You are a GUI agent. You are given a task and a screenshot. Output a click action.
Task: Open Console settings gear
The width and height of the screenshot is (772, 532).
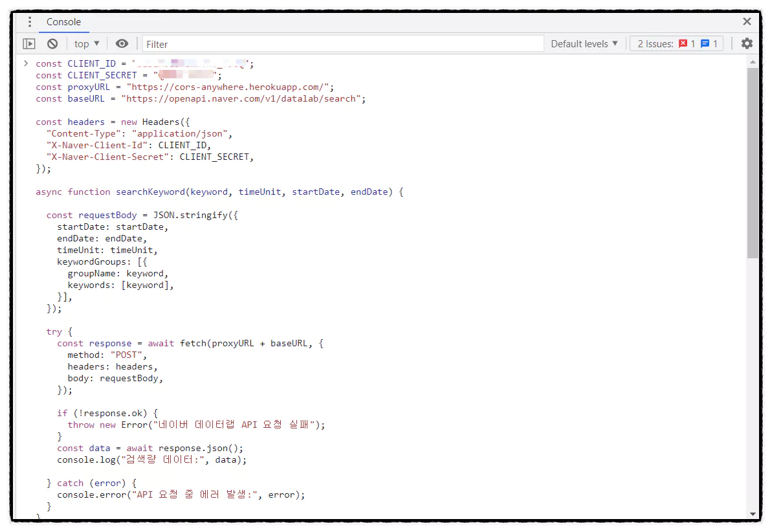tap(747, 43)
